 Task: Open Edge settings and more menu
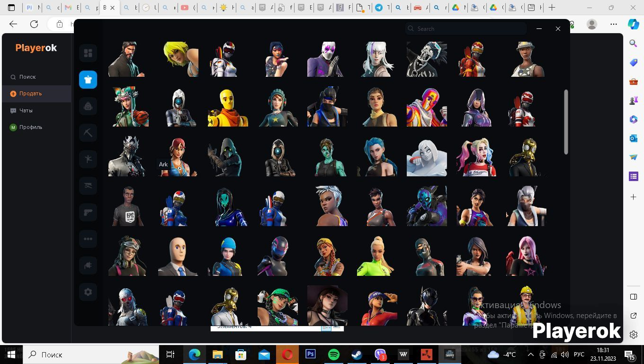pos(614,24)
